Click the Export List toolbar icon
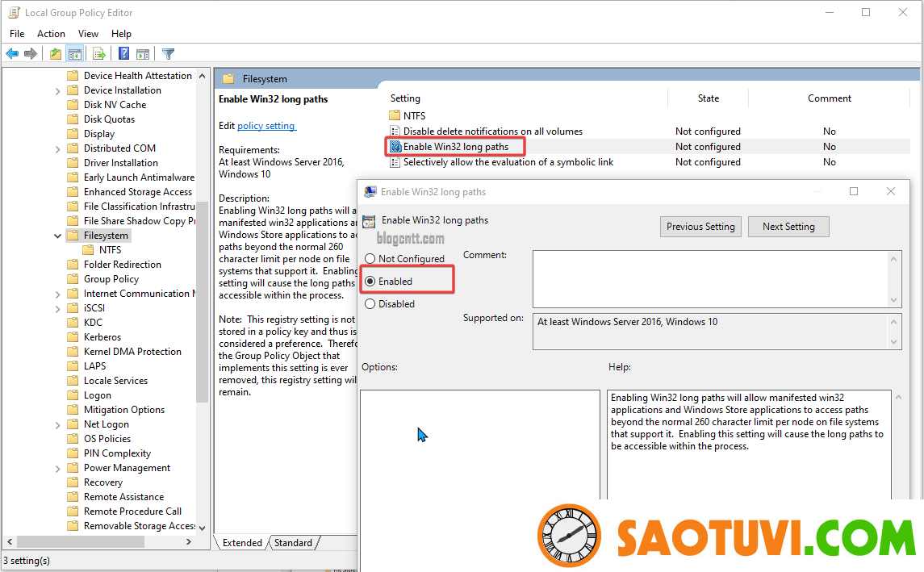 (99, 54)
